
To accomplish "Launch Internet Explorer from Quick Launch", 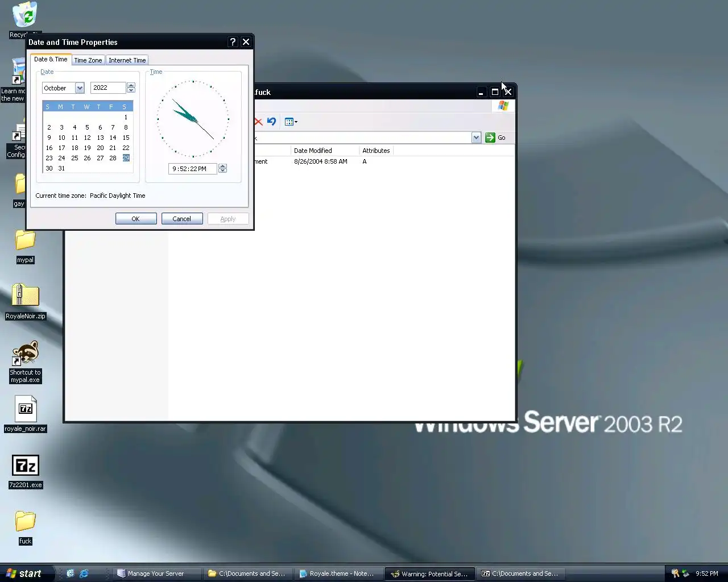I will (84, 573).
